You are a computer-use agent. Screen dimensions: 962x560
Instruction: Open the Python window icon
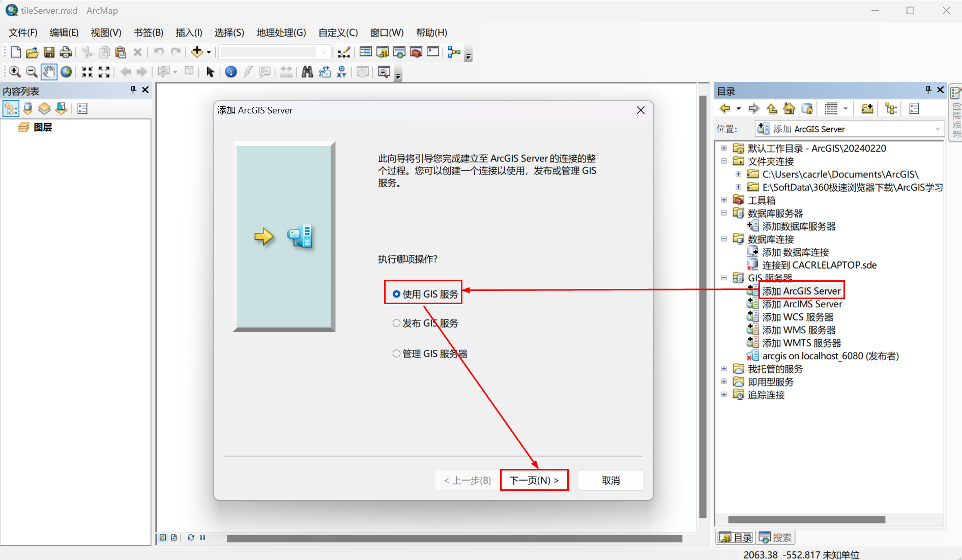(x=433, y=52)
